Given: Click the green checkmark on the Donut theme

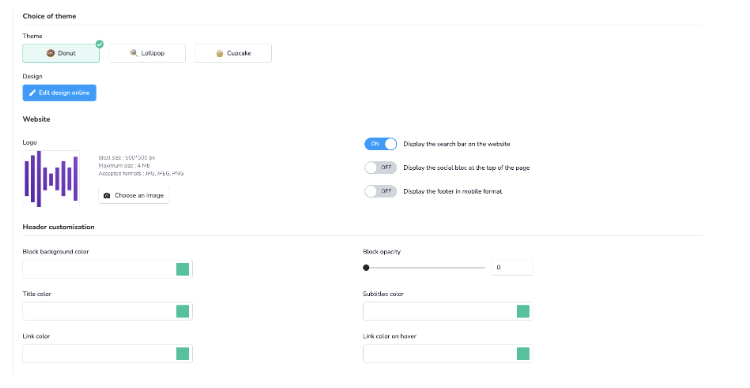Looking at the screenshot, I should (99, 44).
